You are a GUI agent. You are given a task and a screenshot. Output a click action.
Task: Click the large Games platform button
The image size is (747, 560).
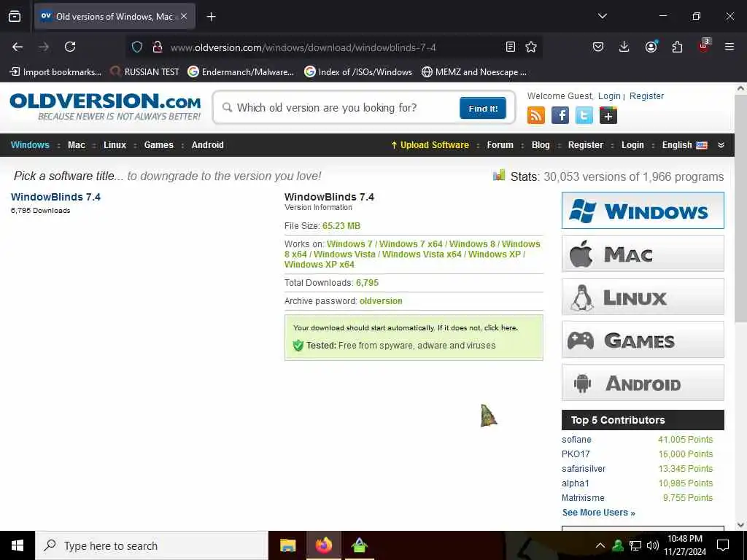(643, 340)
